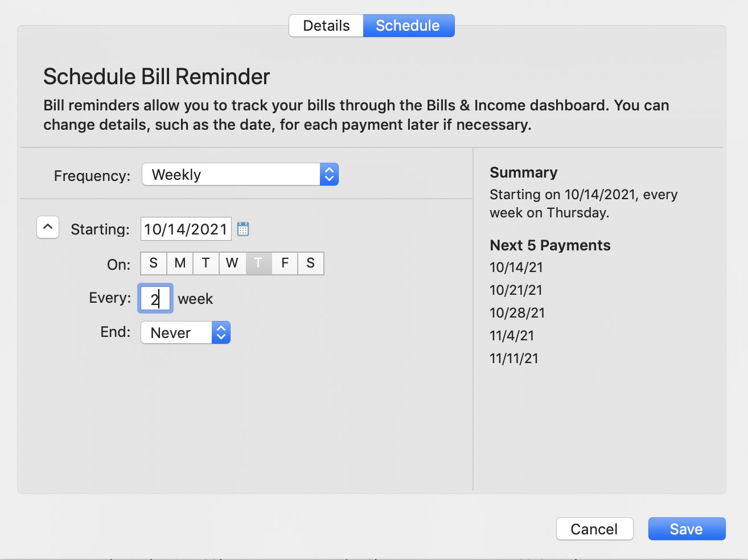Switch to the Details tab
This screenshot has width=748, height=560.
coord(326,26)
